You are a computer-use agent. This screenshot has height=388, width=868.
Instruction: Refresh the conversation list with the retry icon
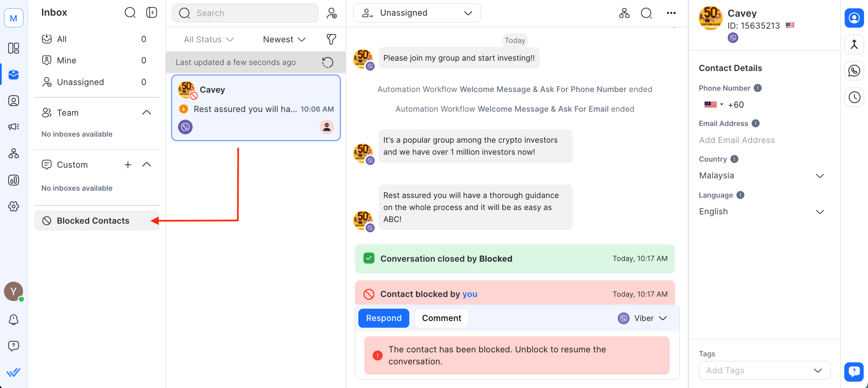[x=327, y=62]
